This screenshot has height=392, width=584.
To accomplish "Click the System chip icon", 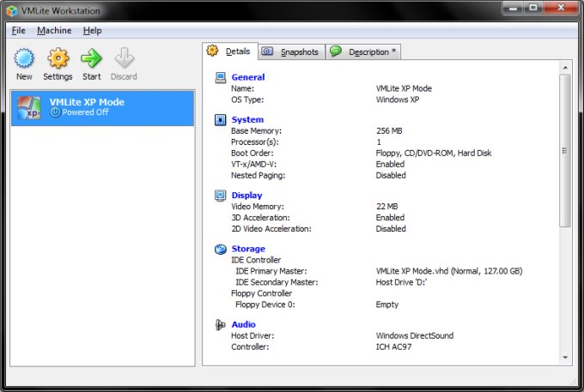I will point(220,119).
